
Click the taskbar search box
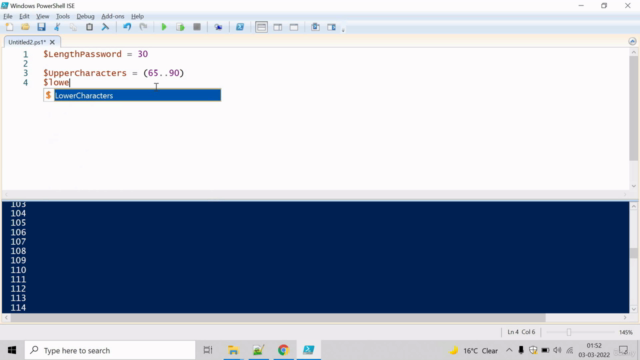pos(110,350)
